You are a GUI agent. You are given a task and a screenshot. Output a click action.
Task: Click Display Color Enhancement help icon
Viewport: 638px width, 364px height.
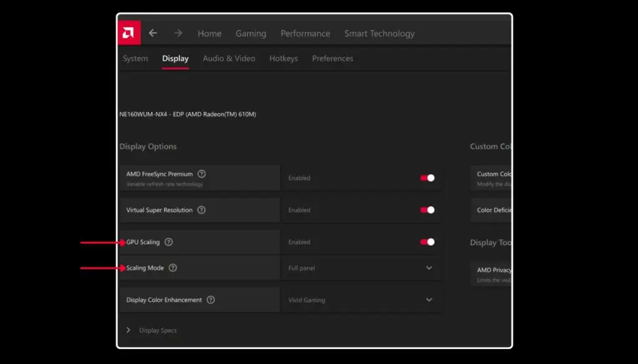(211, 300)
